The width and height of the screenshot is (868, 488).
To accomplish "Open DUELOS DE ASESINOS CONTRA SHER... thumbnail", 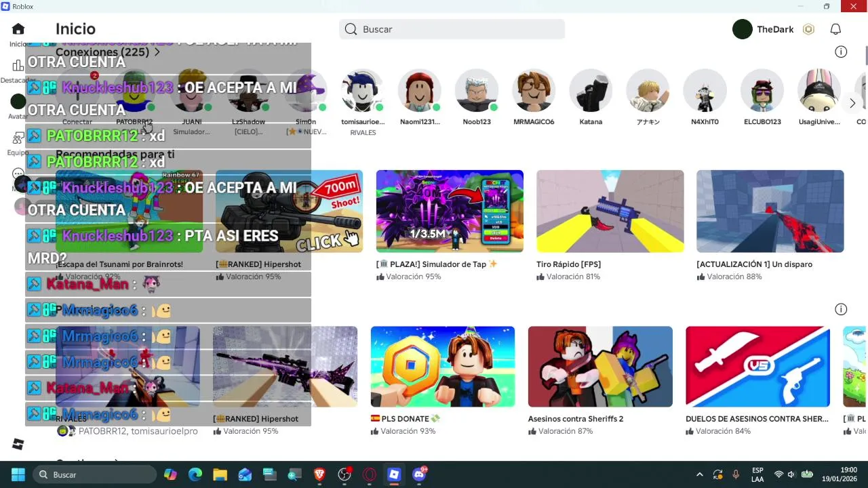I will 757,367.
